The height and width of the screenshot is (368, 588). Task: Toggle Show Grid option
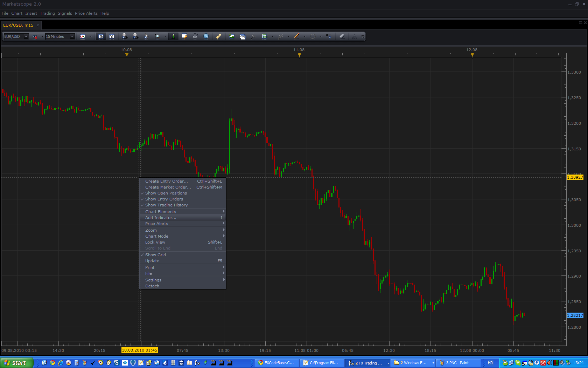(x=183, y=255)
